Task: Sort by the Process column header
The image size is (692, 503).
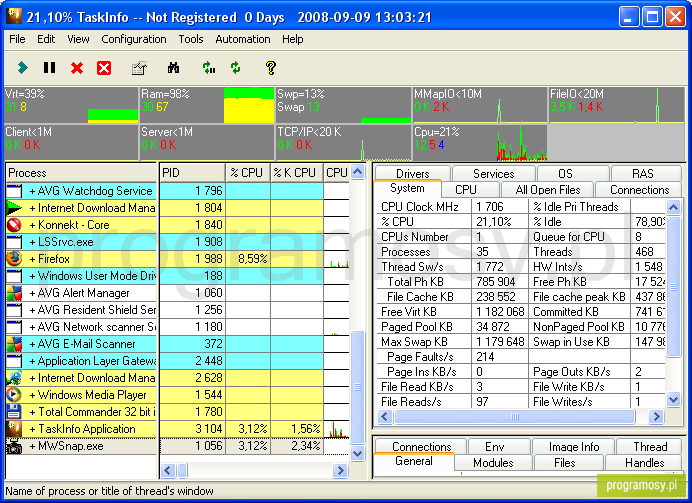Action: (x=81, y=173)
